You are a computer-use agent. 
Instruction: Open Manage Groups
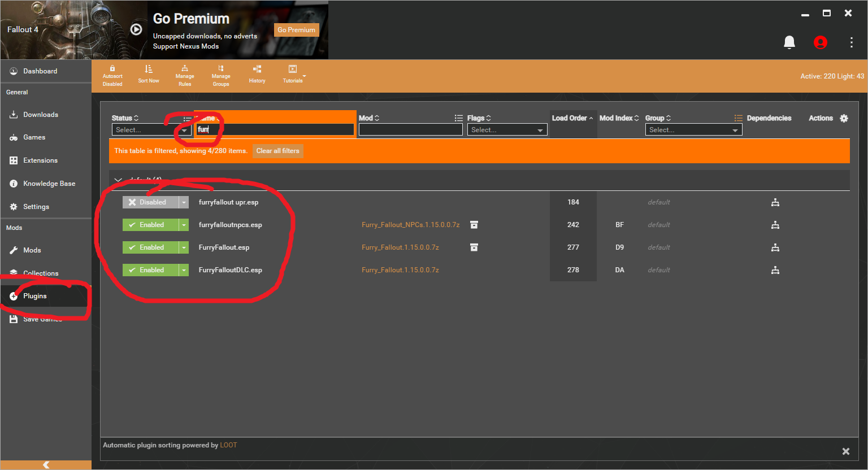click(x=221, y=76)
